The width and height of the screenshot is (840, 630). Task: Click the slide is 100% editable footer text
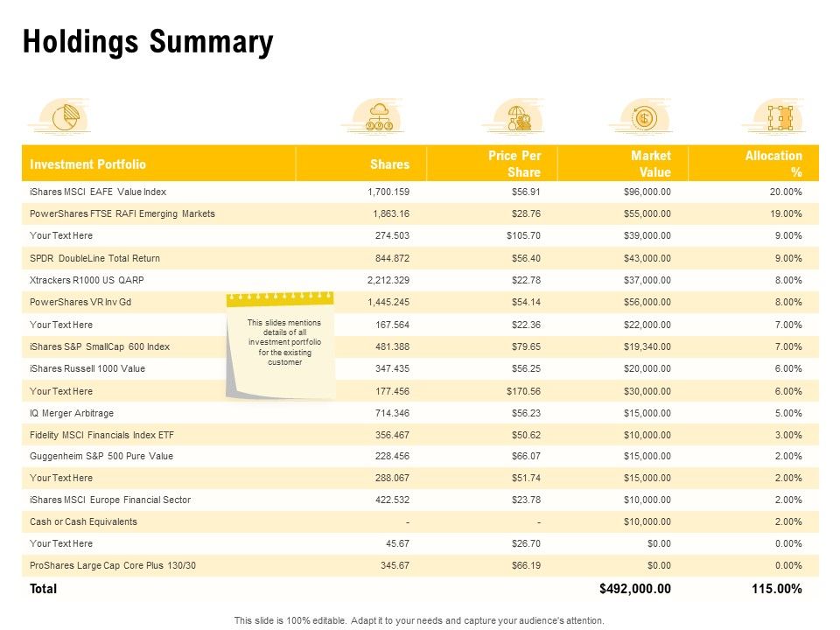(x=419, y=620)
